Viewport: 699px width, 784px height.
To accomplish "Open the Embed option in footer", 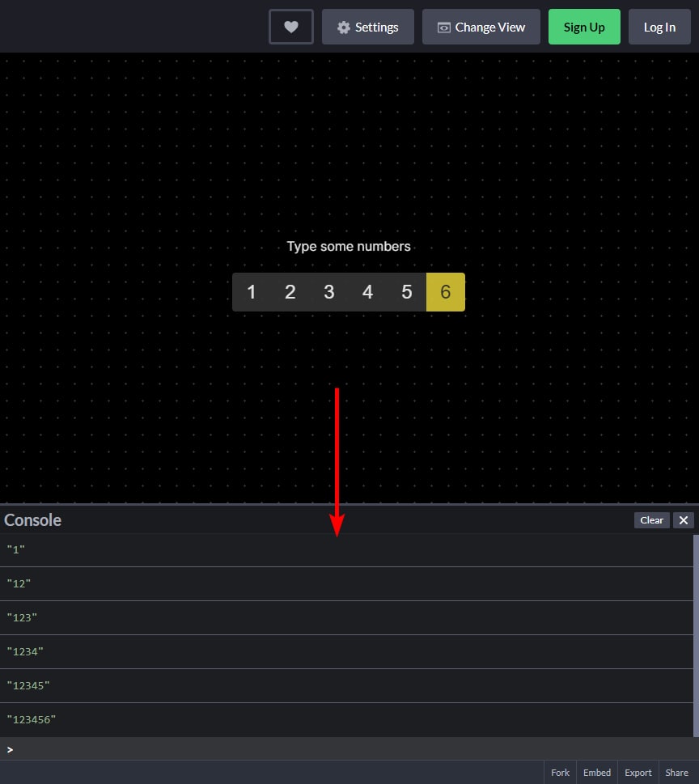I will pos(597,773).
